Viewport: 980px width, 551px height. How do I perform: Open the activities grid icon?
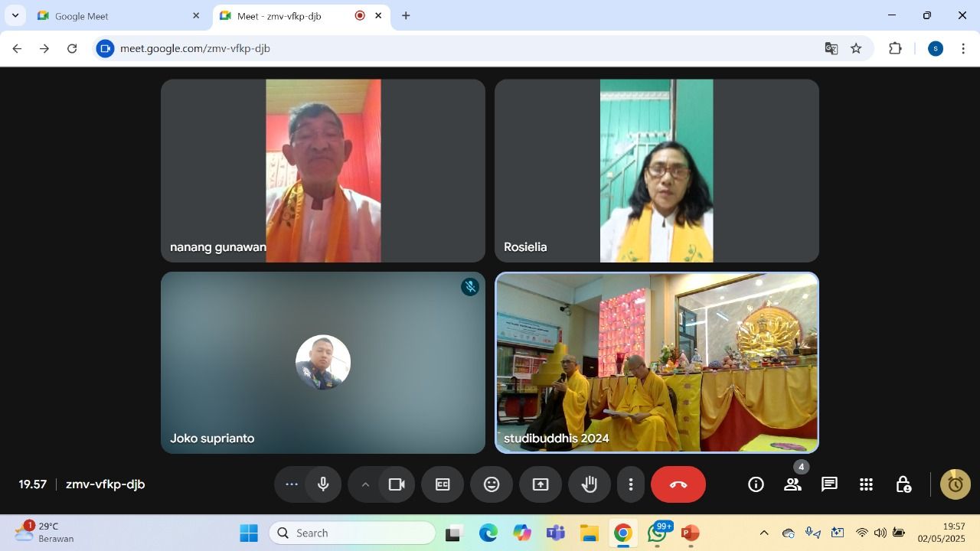click(x=866, y=484)
